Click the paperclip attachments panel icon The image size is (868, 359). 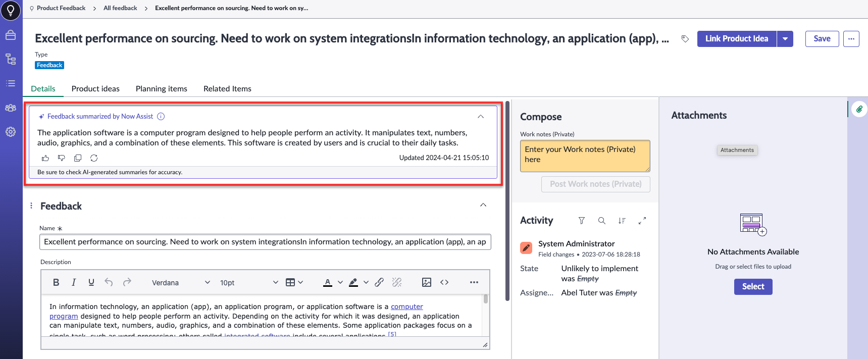pyautogui.click(x=859, y=109)
